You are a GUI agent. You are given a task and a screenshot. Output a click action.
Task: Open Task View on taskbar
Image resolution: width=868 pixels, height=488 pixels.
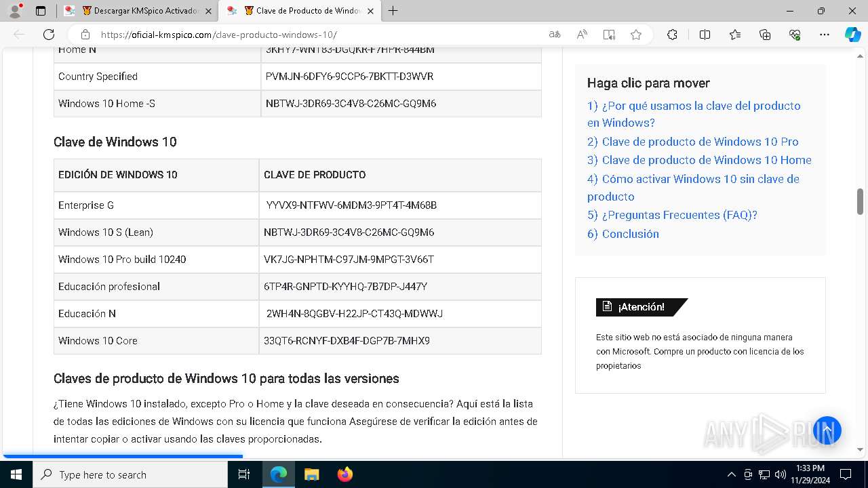coord(245,474)
